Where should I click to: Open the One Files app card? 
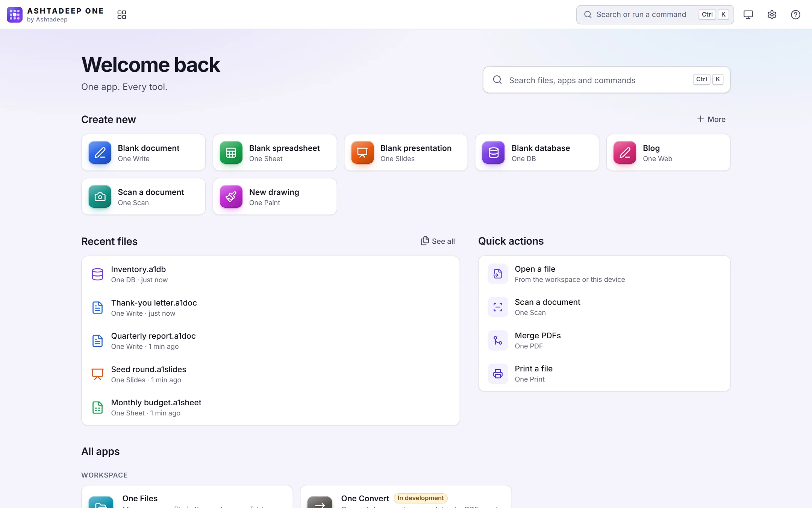tap(187, 497)
